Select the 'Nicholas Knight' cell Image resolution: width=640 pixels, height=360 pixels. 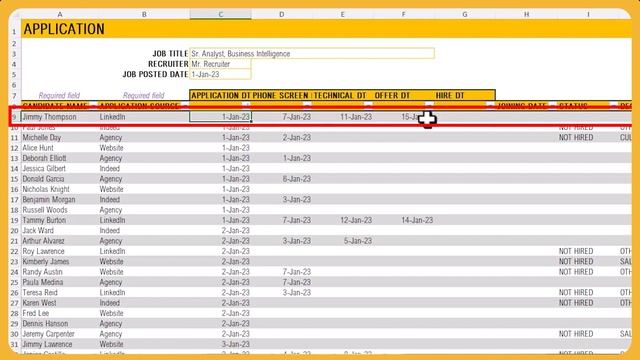point(60,189)
